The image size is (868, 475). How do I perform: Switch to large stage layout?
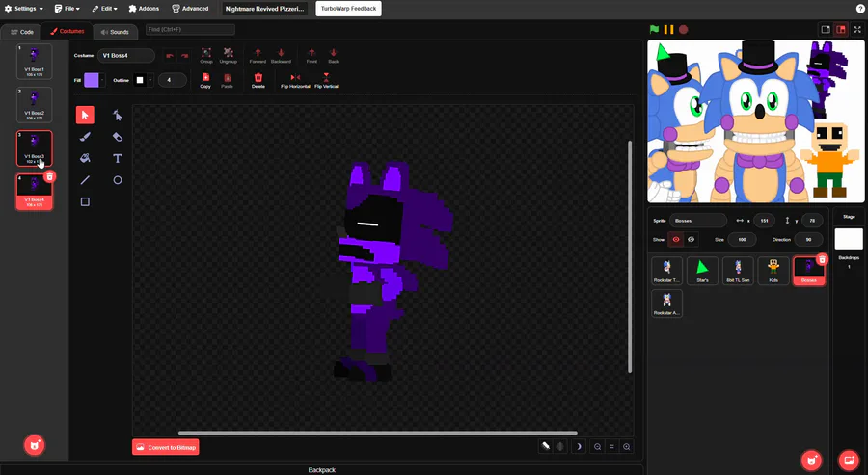tap(841, 29)
